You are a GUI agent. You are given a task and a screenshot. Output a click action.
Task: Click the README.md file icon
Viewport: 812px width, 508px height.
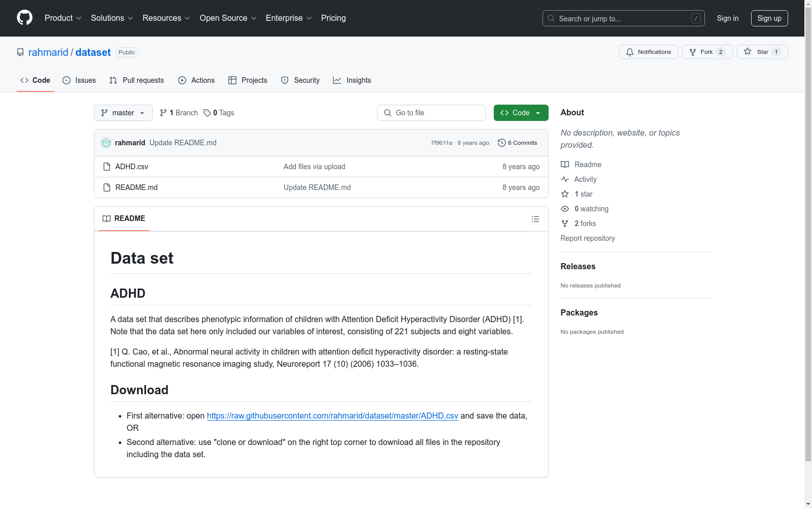pos(107,187)
